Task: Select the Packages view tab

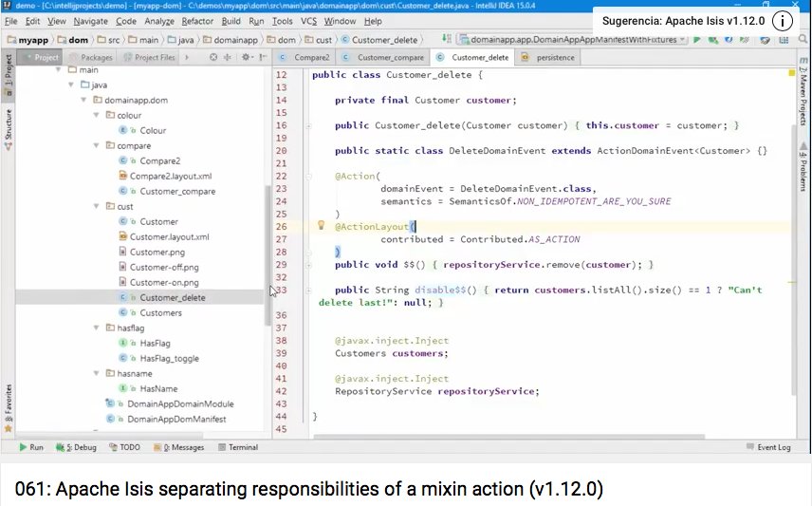Action: 91,57
